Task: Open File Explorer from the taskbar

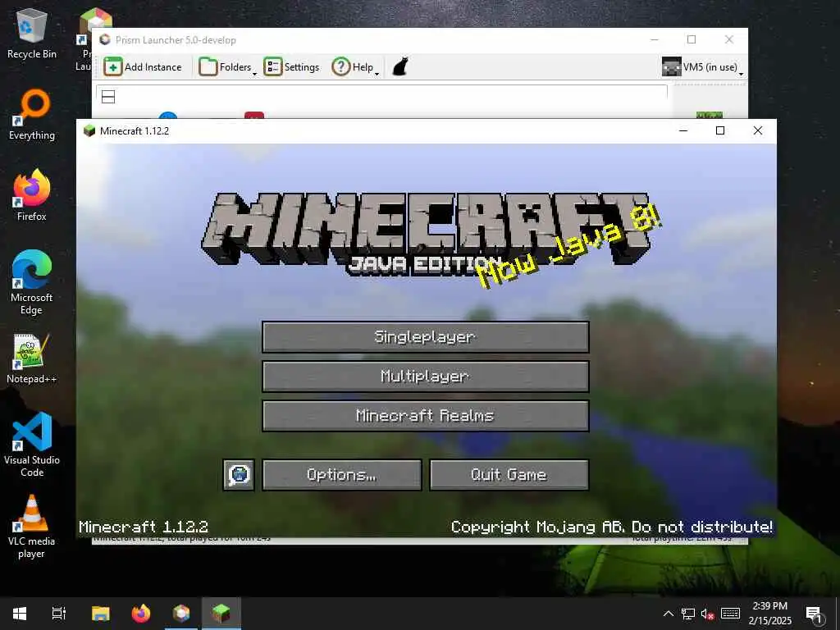Action: (100, 613)
